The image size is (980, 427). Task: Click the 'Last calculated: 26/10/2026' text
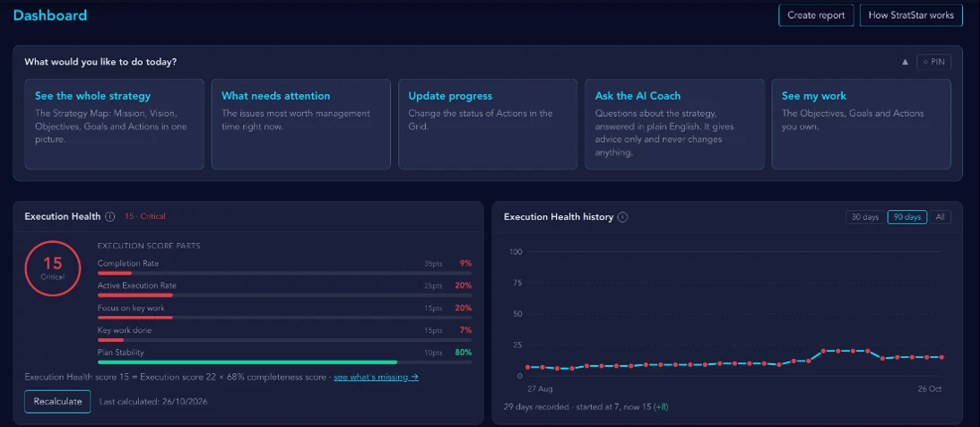(153, 401)
